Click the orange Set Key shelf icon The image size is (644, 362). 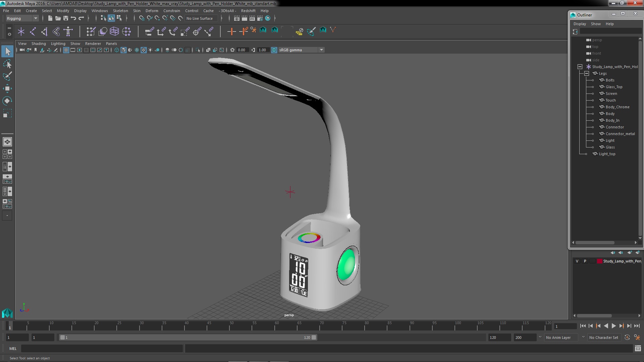coord(231,32)
